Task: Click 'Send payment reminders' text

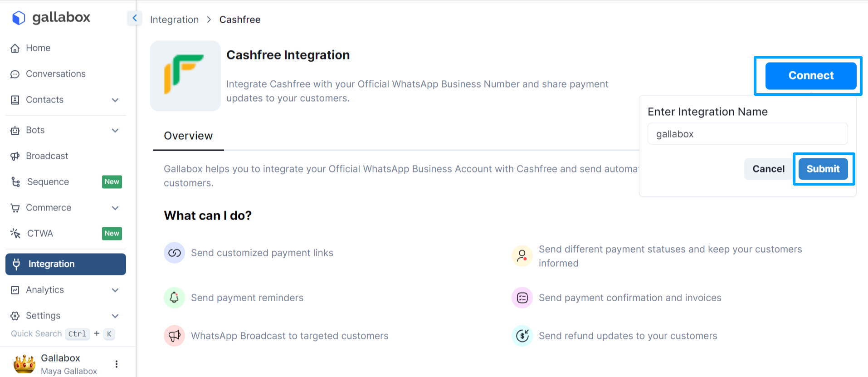Action: coord(247,298)
